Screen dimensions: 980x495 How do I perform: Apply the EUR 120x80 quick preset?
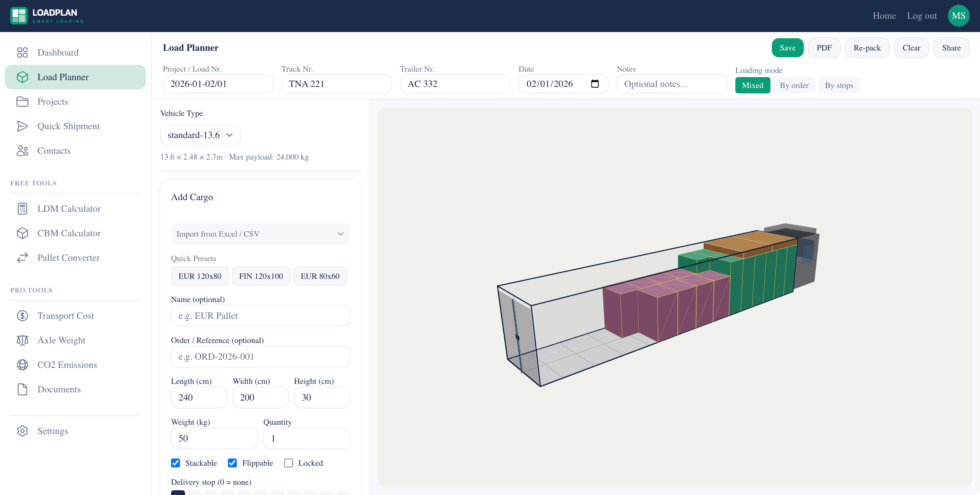200,276
